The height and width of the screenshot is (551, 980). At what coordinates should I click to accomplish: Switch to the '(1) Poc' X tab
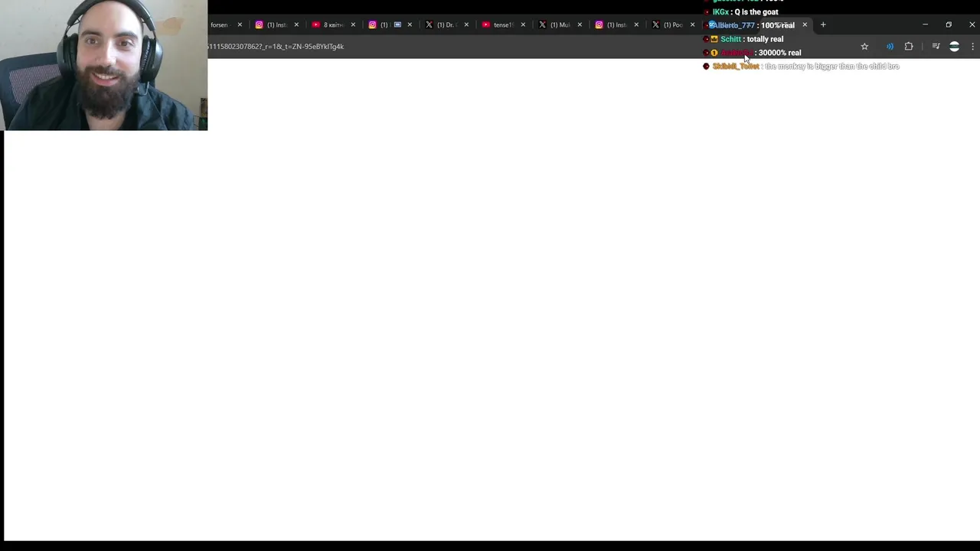pos(673,24)
